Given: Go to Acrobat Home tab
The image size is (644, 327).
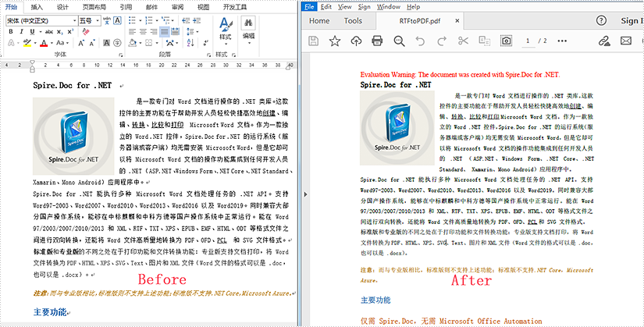Looking at the screenshot, I should tap(319, 21).
